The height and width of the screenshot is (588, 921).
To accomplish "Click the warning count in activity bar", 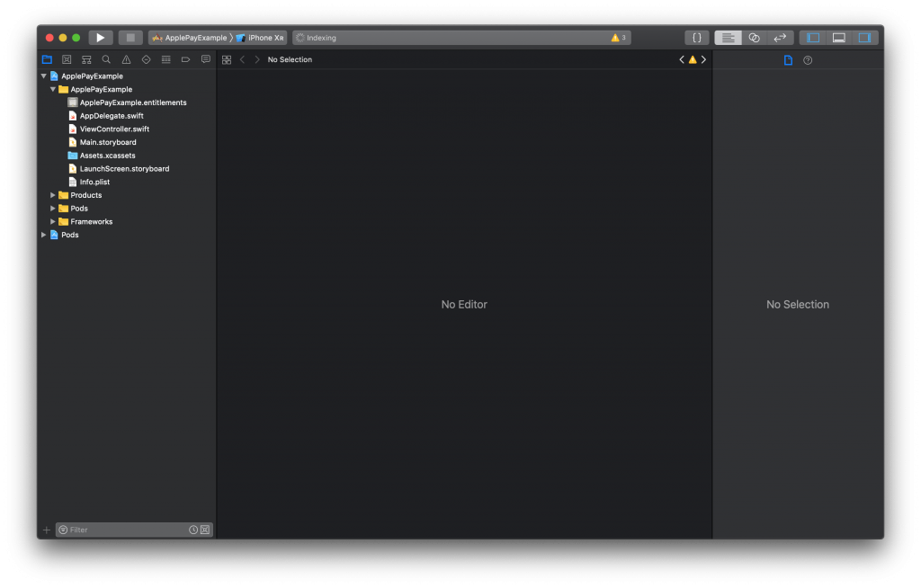I will (619, 38).
